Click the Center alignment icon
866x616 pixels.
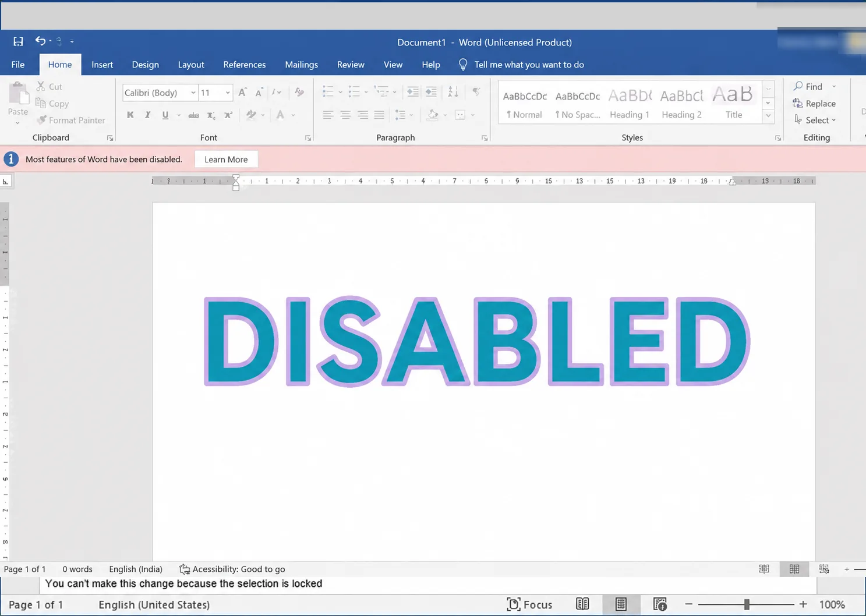pyautogui.click(x=345, y=115)
